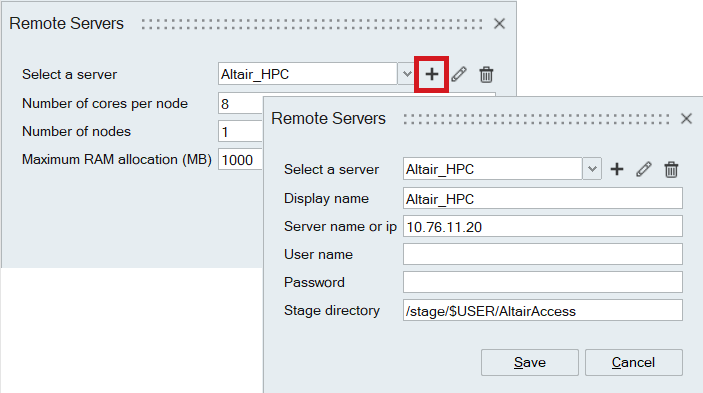Image resolution: width=703 pixels, height=393 pixels.
Task: Close the back Remote Servers dialog
Action: (x=499, y=24)
